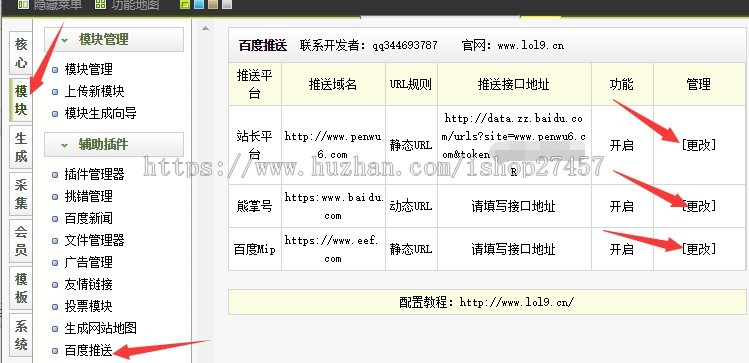
Task: Select the green skin color square
Action: click(x=185, y=5)
